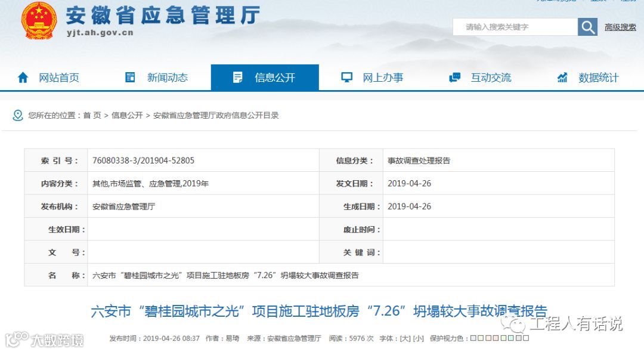Click the source text 来源:安徽省应急管理厅
Screen dimensions: 644x352
tap(284, 338)
